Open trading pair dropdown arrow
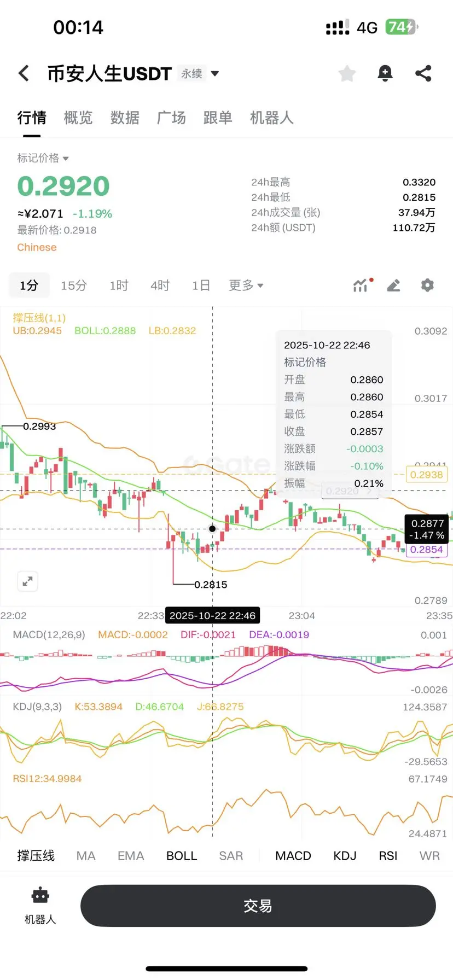The width and height of the screenshot is (453, 980). point(215,73)
